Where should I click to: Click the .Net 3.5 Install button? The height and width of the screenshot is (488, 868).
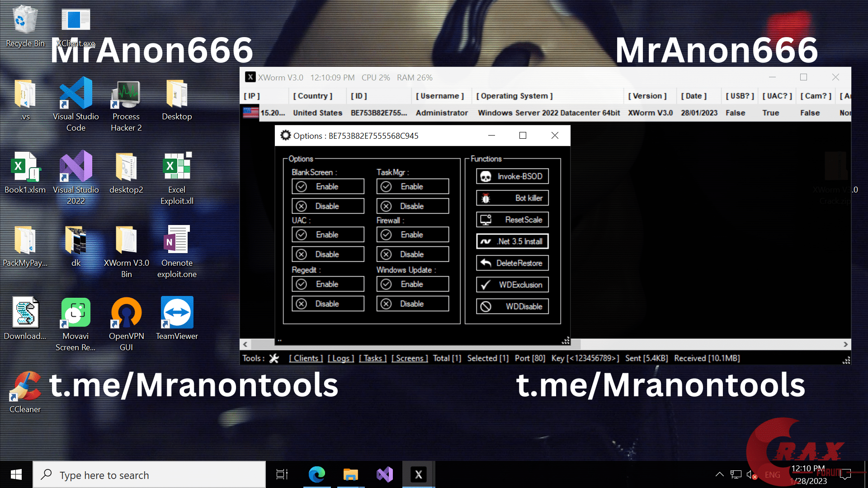coord(512,241)
